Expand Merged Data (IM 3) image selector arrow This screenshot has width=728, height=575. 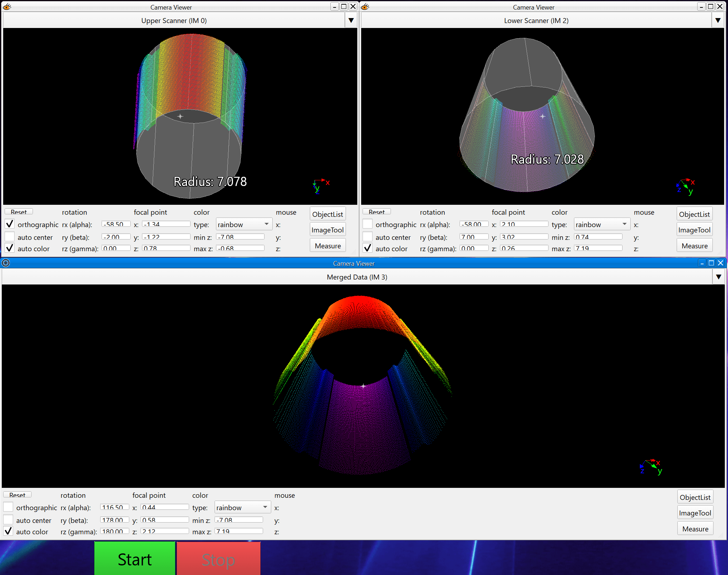pos(718,277)
